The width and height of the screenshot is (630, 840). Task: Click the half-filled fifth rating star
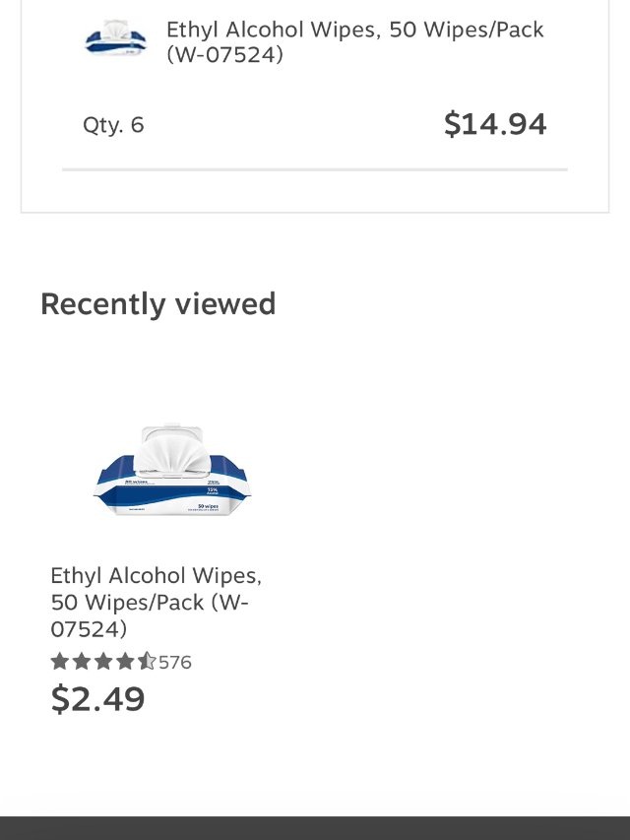click(147, 662)
